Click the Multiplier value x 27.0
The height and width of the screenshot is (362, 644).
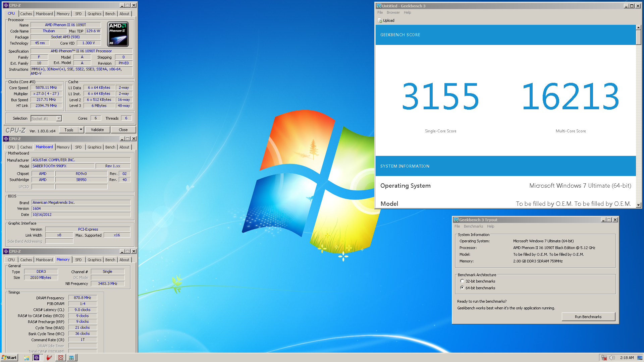point(46,94)
